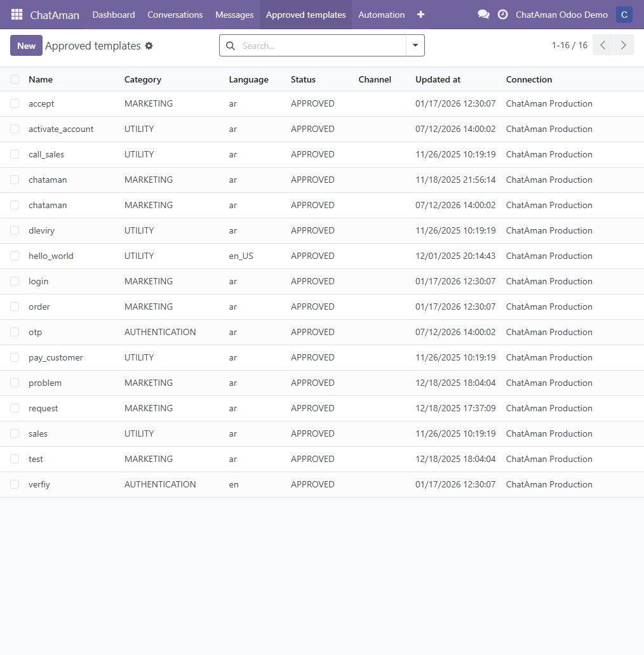Check the verfiy row checkbox
The image size is (644, 655).
(x=15, y=484)
